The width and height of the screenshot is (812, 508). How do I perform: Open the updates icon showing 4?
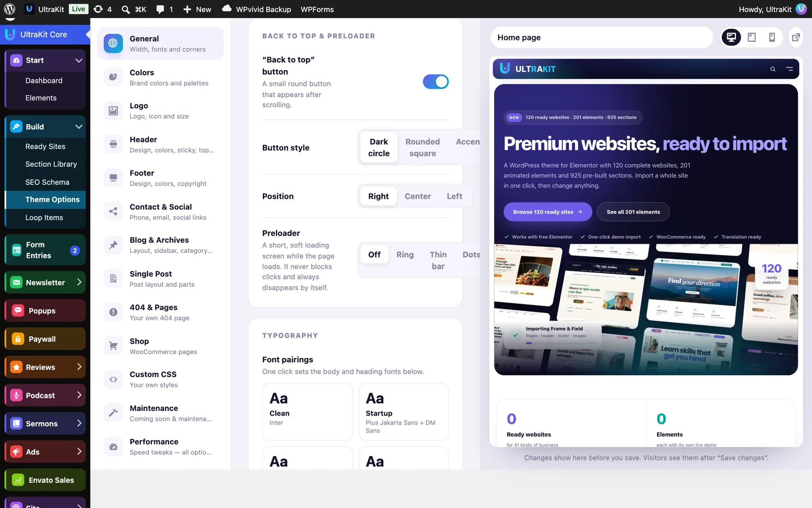[98, 9]
